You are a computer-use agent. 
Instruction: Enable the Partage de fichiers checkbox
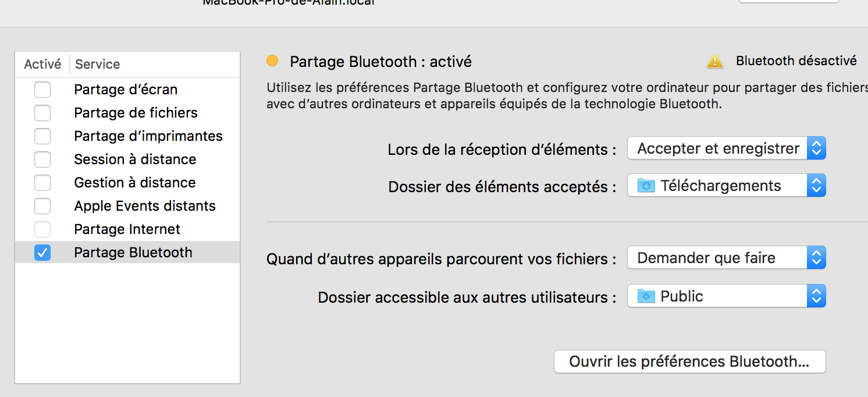[42, 113]
